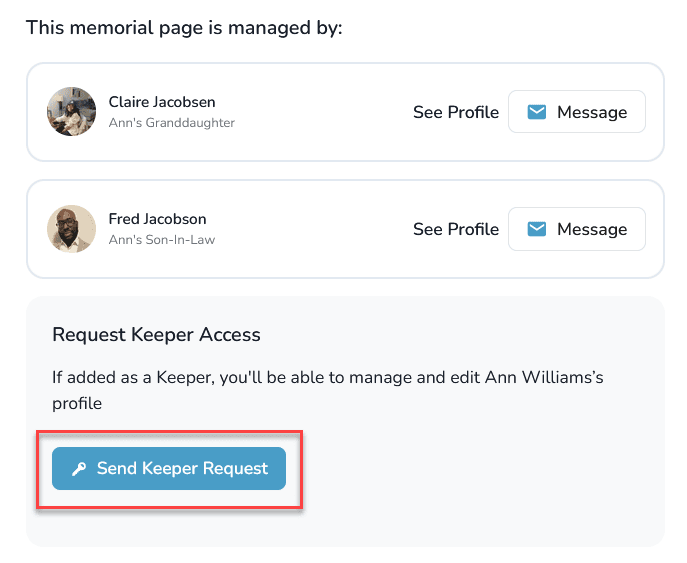Click the "This memorial page is managed by" heading
This screenshot has height=563, width=687.
pos(184,27)
